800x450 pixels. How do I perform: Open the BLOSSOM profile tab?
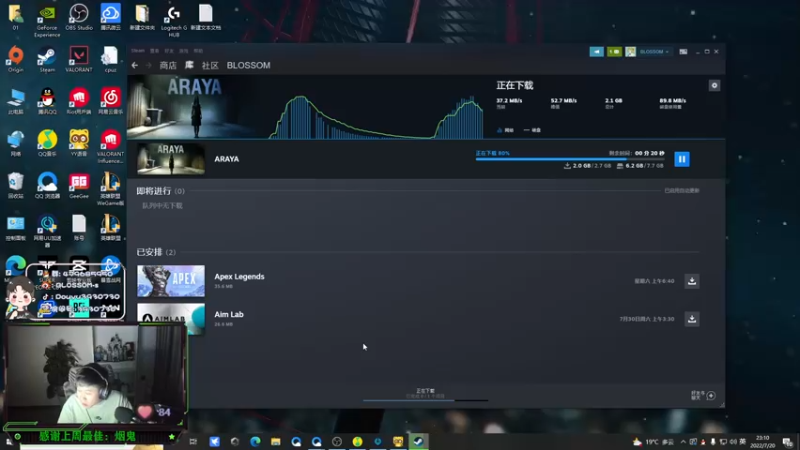click(248, 65)
